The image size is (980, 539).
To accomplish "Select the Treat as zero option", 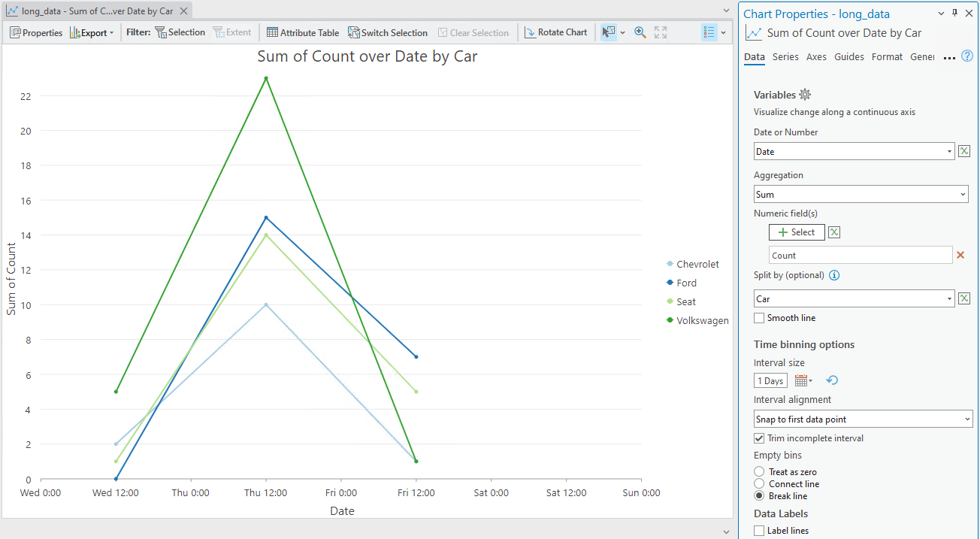I will 759,472.
